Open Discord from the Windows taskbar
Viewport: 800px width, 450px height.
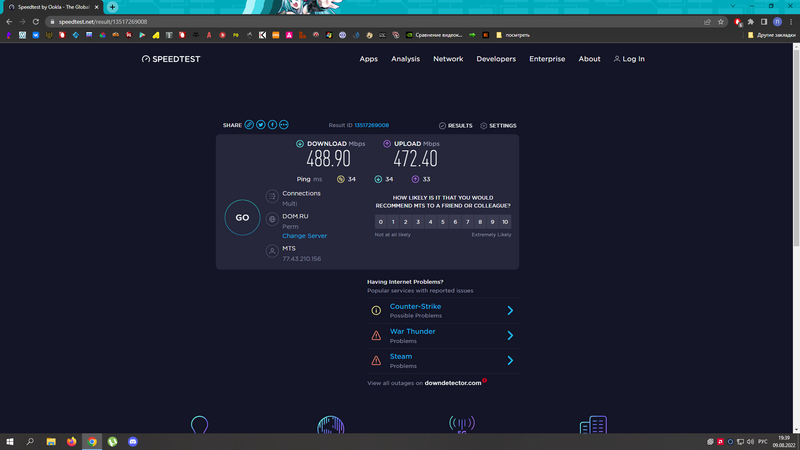pyautogui.click(x=133, y=441)
